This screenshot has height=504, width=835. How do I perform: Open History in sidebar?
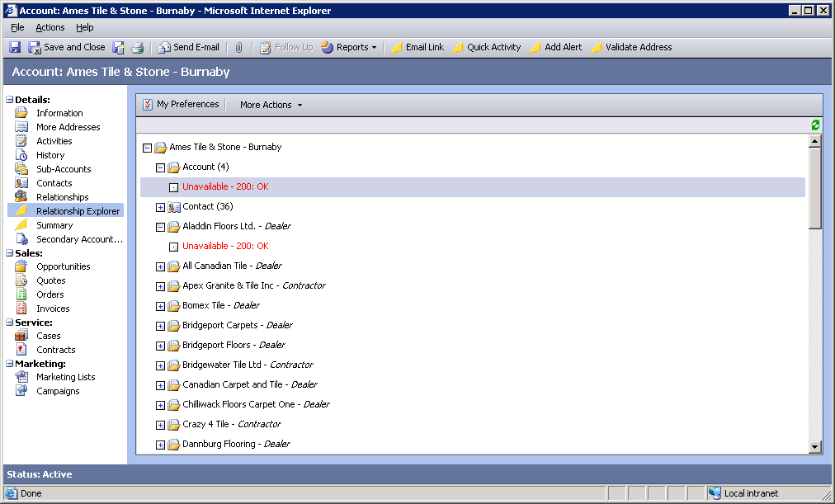pos(50,155)
